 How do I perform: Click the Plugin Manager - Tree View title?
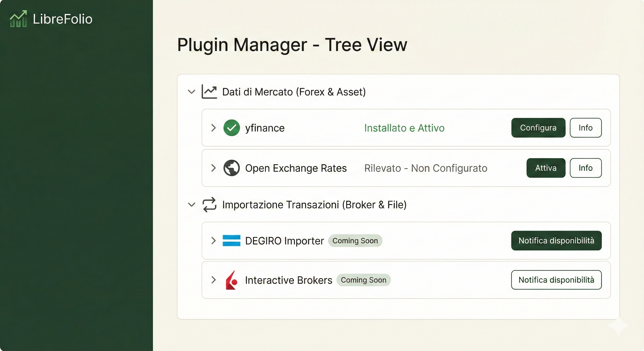[x=292, y=45]
